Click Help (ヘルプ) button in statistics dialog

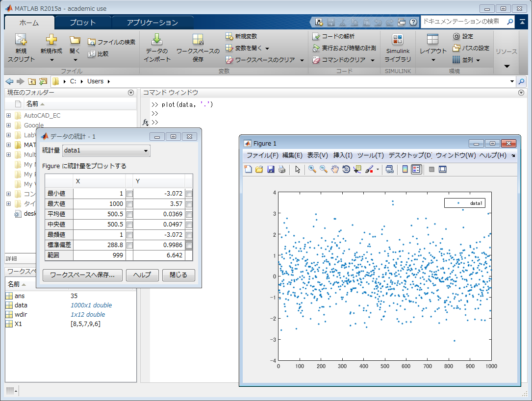coord(142,275)
